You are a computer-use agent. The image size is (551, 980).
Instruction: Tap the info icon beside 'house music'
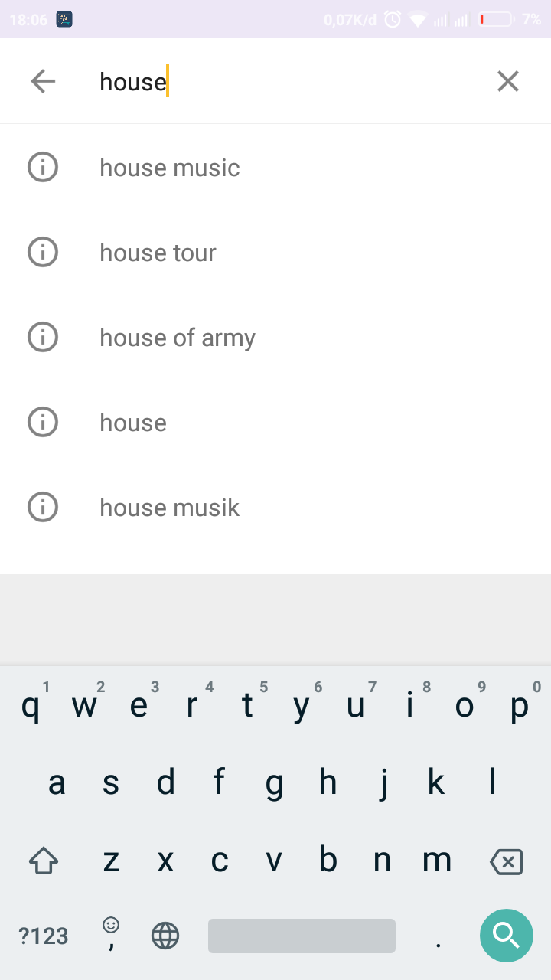point(43,167)
